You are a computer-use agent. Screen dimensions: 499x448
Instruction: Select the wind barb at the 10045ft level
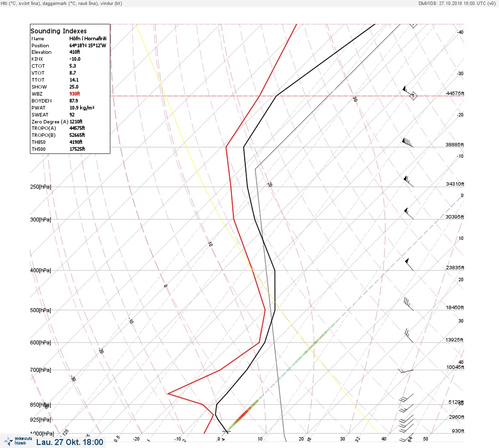click(406, 371)
